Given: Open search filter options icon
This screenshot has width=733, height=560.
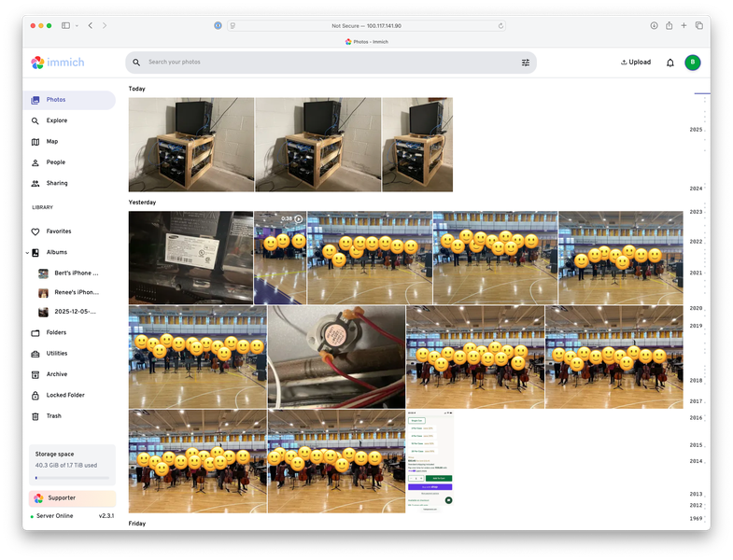Looking at the screenshot, I should 526,63.
